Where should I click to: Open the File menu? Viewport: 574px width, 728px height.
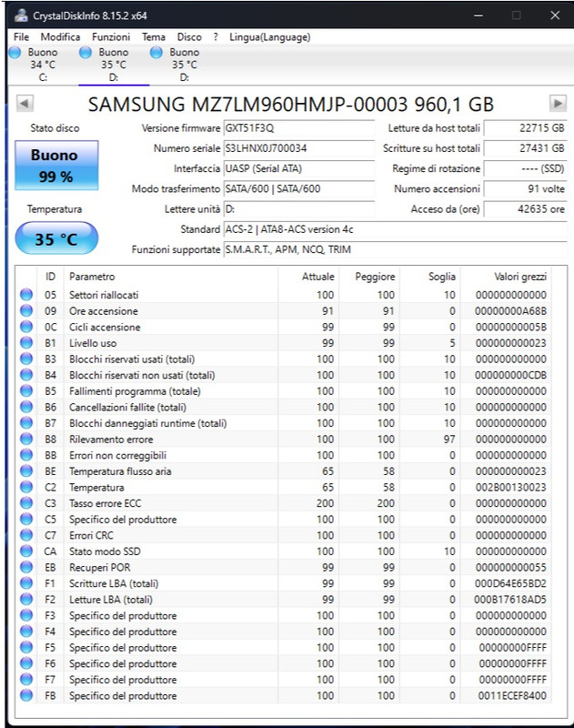pos(21,36)
